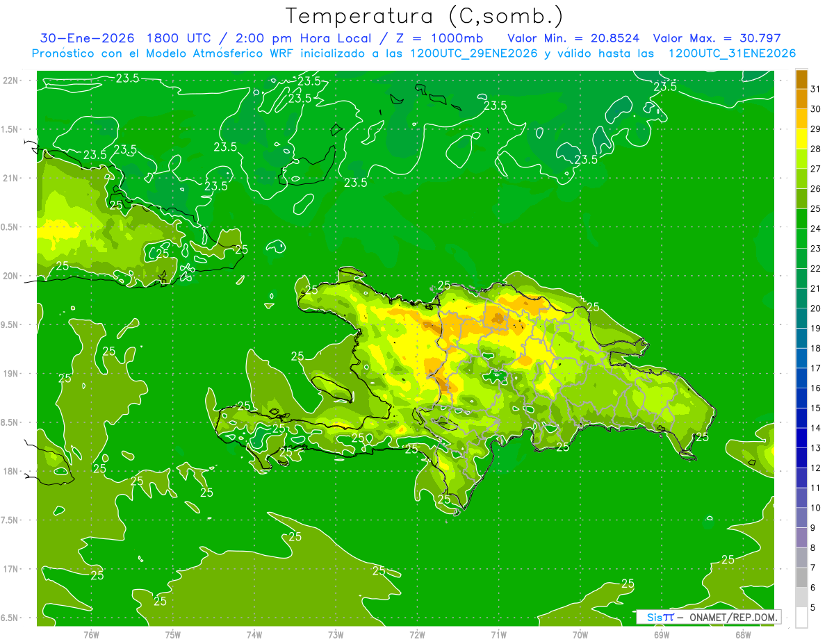Select the legend swatch between 30 and 31

(x=801, y=99)
